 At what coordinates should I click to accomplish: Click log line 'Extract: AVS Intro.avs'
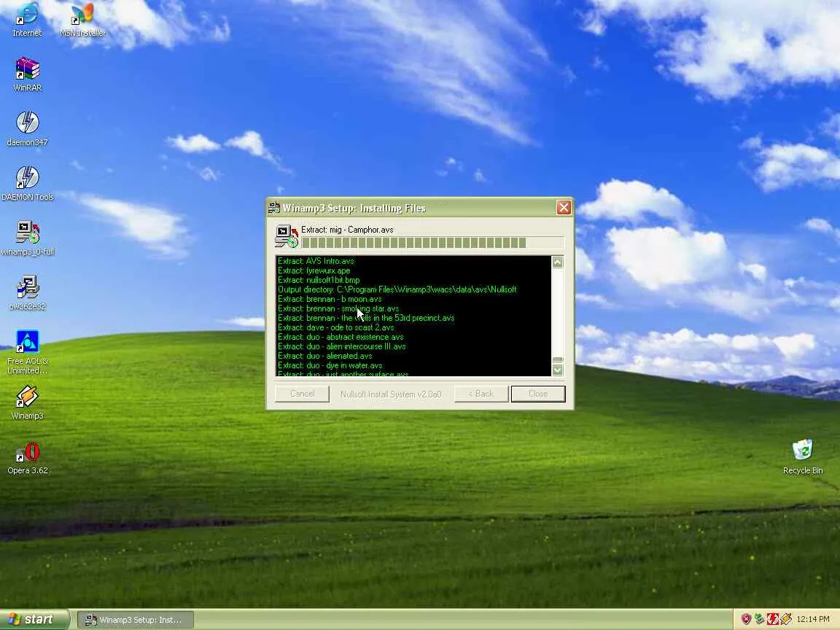click(x=316, y=261)
